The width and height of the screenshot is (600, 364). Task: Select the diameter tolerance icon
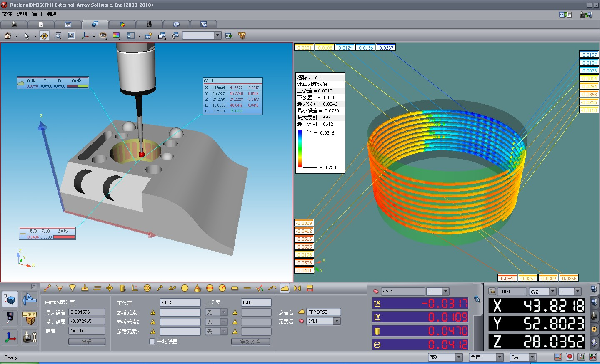210,288
